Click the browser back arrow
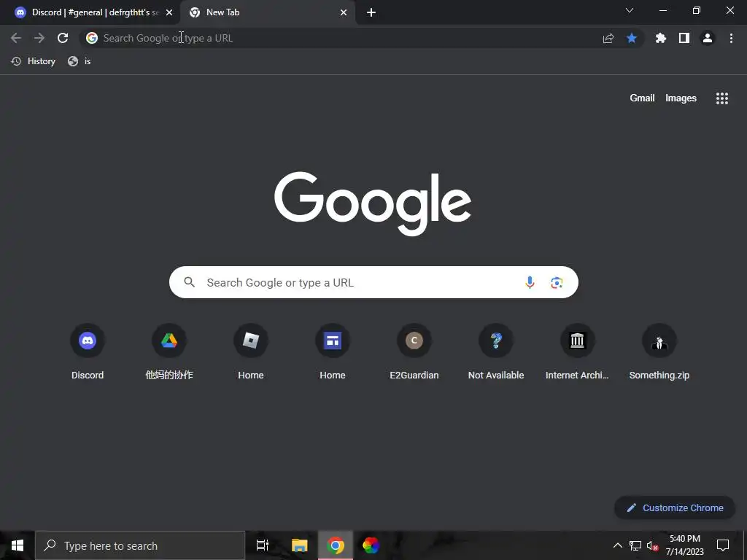The height and width of the screenshot is (560, 747). pyautogui.click(x=16, y=38)
